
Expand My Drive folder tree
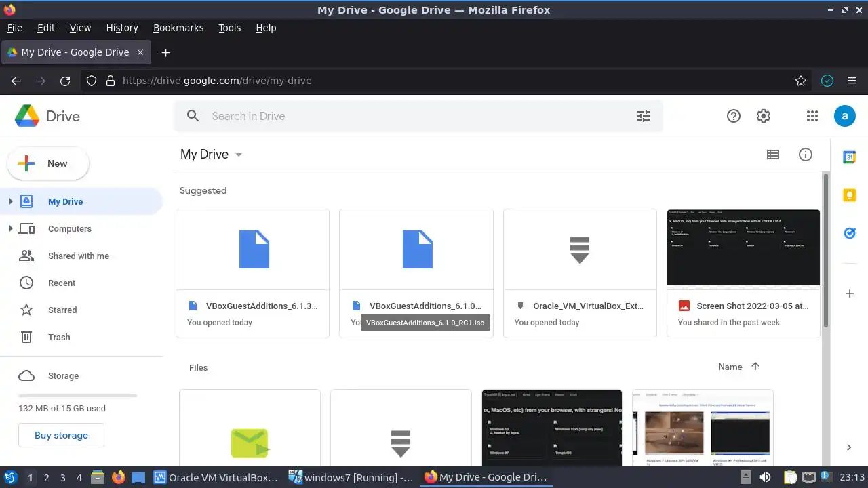10,201
